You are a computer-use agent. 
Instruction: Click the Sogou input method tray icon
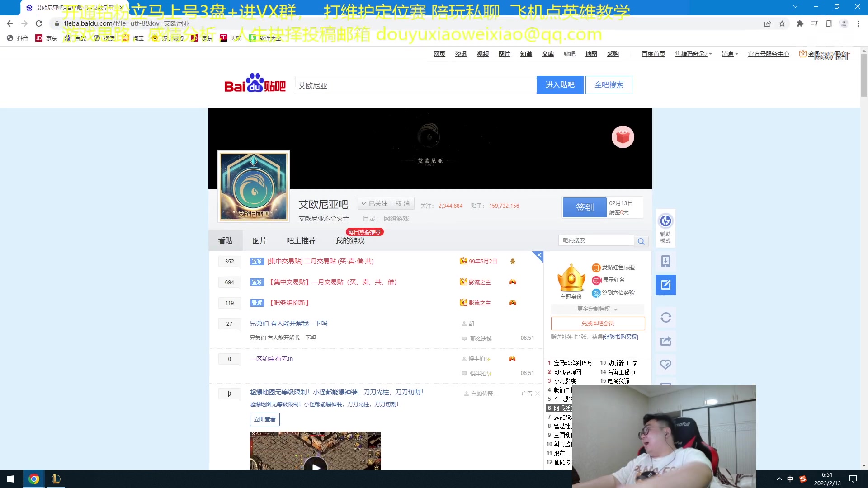click(803, 479)
